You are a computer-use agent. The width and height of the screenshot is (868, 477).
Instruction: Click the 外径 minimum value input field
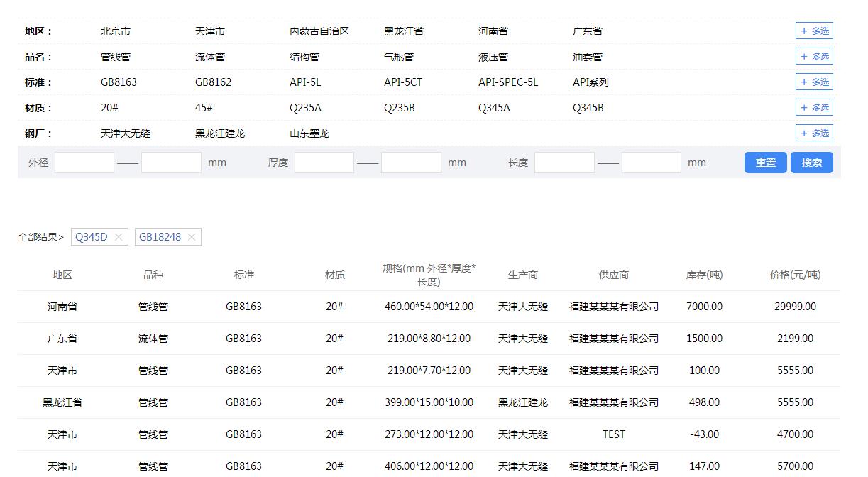pyautogui.click(x=84, y=162)
